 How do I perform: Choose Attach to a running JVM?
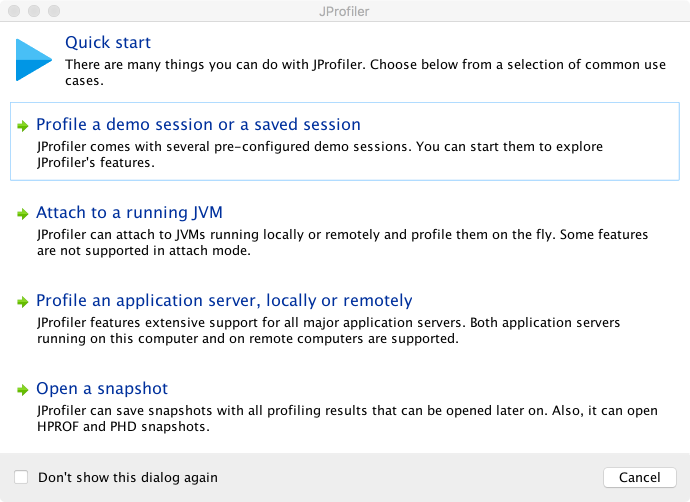[x=129, y=213]
